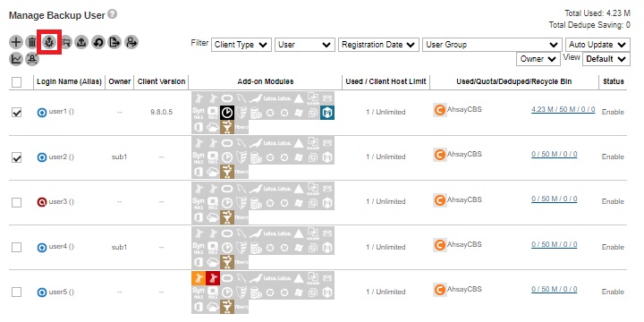Open the Client Type filter dropdown
The image size is (644, 322).
[x=241, y=45]
